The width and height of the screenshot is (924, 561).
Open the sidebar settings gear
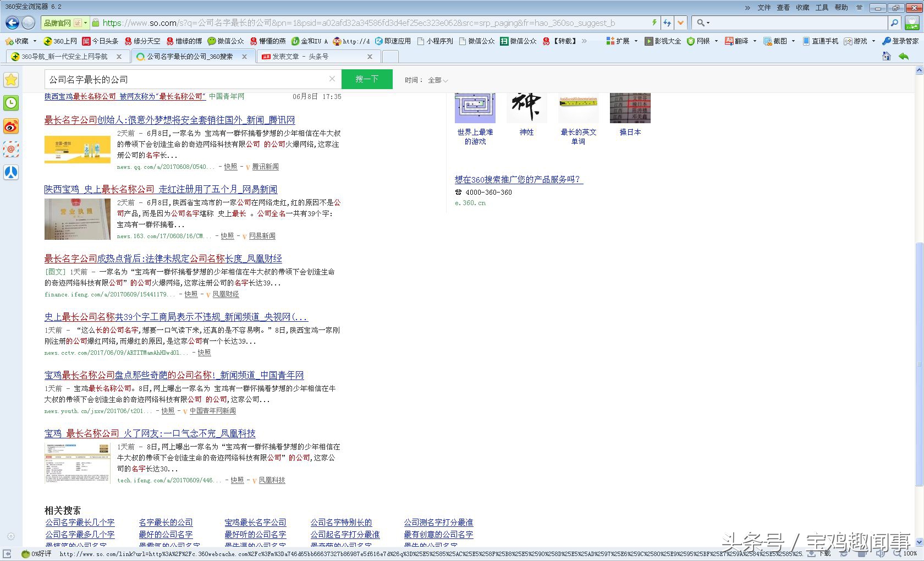[11, 536]
